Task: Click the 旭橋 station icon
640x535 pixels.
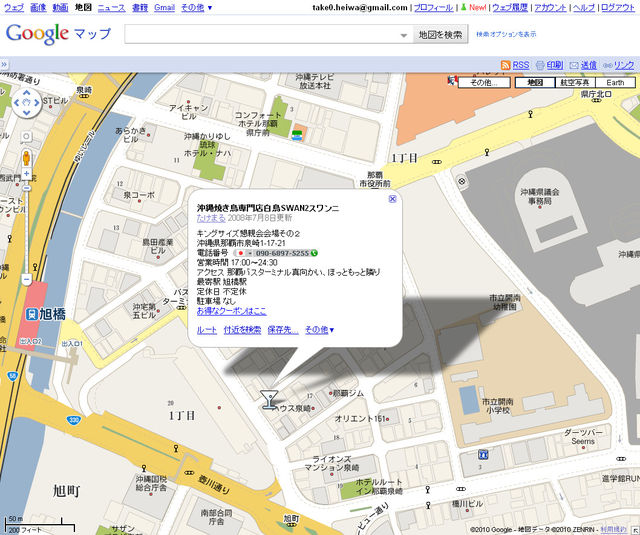Action: click(x=31, y=314)
